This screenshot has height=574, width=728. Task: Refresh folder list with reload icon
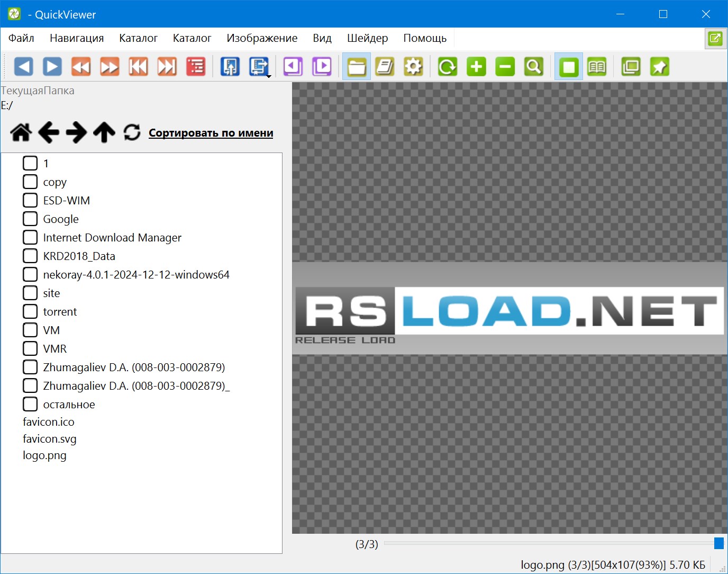coord(132,132)
